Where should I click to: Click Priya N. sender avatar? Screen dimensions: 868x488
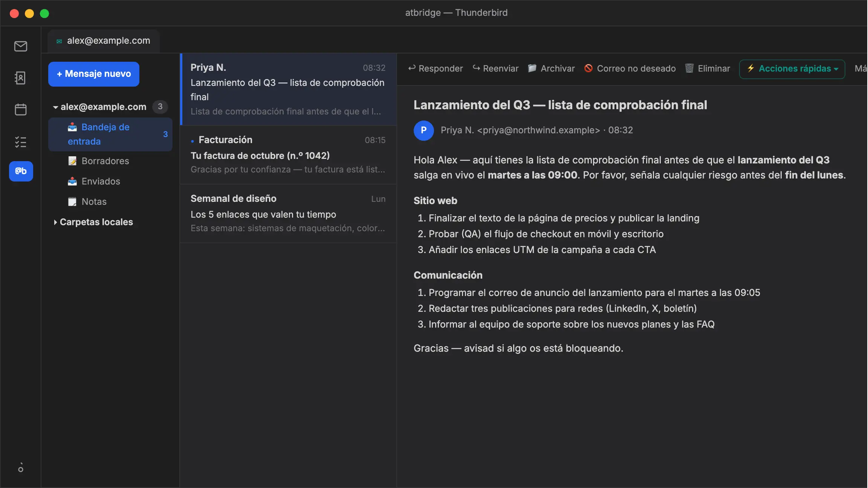424,130
